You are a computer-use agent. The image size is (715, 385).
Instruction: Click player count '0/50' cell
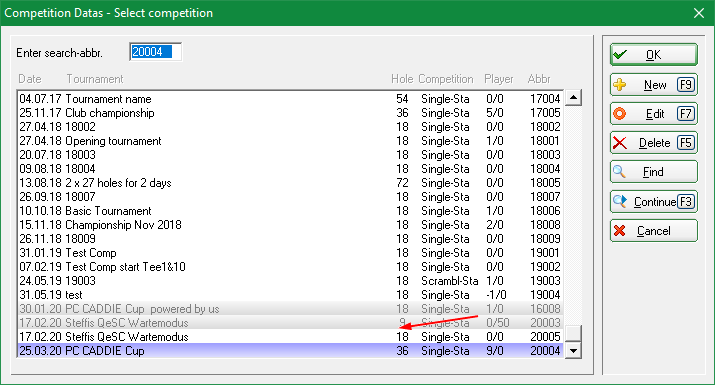point(497,323)
